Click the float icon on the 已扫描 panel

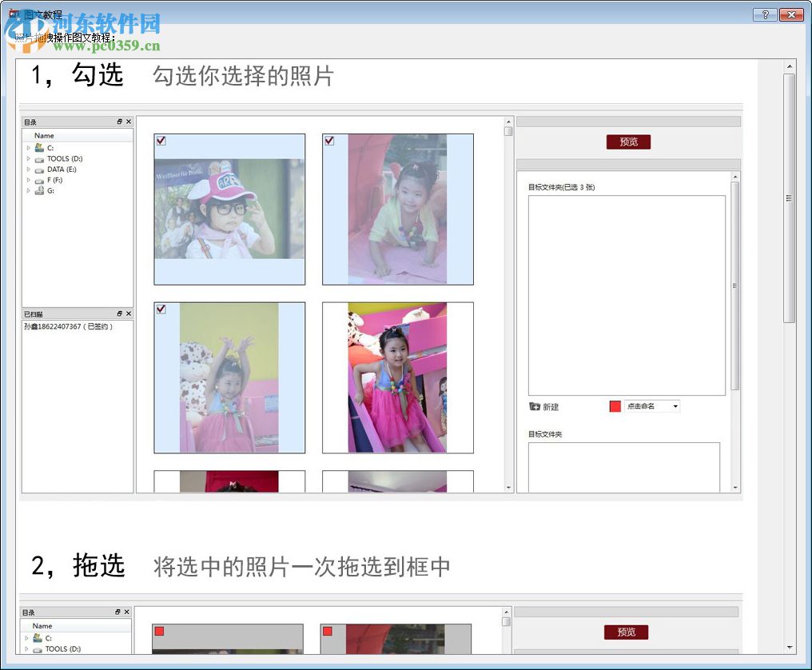click(x=119, y=313)
